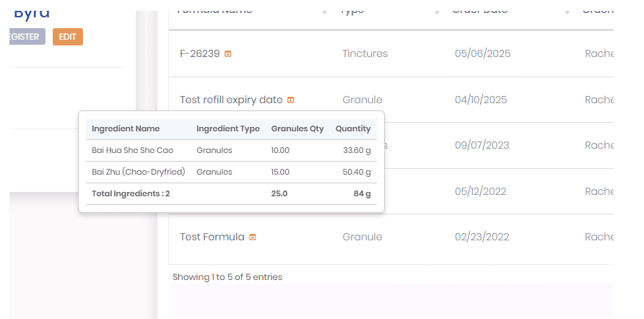Sort by the Formula Name column arrow
The image size is (644, 319).
coord(324,12)
